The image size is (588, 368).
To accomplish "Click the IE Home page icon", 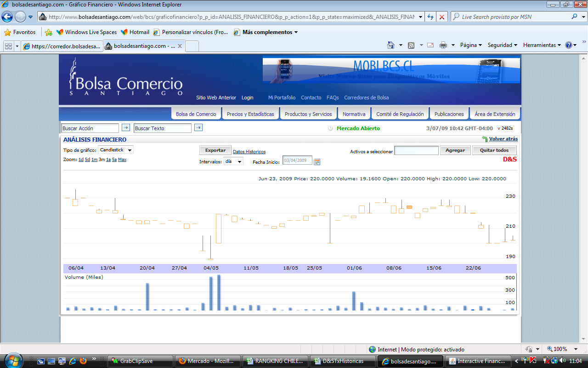I will (391, 45).
